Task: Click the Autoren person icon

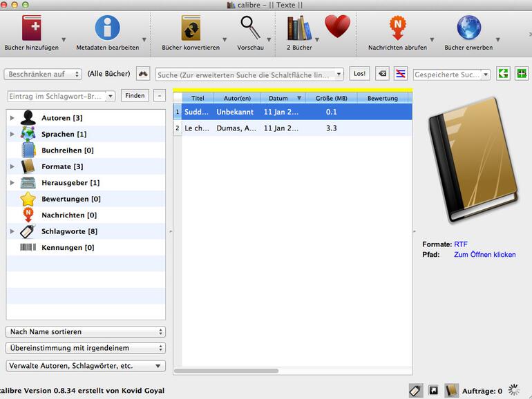Action: pos(28,117)
